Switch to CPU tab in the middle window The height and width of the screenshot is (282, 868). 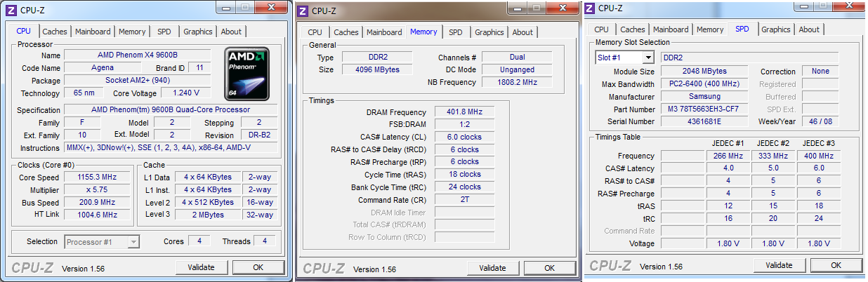(315, 32)
